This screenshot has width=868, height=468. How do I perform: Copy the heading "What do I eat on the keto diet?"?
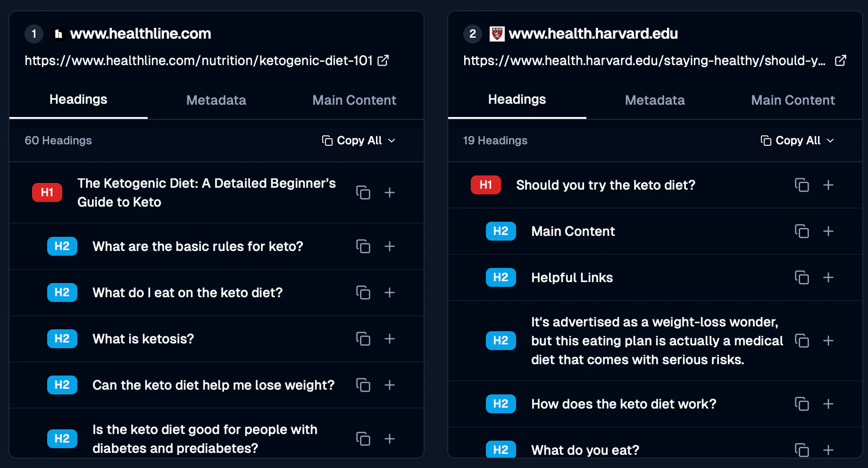[363, 292]
